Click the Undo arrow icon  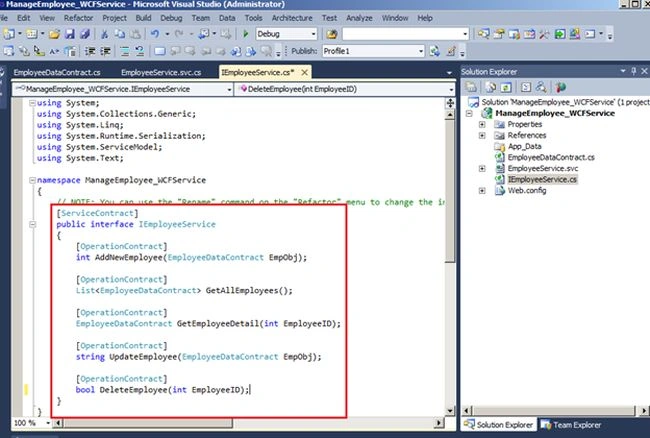(x=155, y=34)
